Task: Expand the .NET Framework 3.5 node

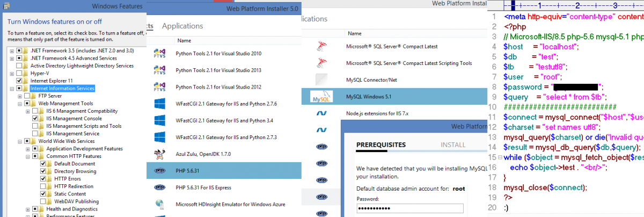Action: (x=12, y=50)
